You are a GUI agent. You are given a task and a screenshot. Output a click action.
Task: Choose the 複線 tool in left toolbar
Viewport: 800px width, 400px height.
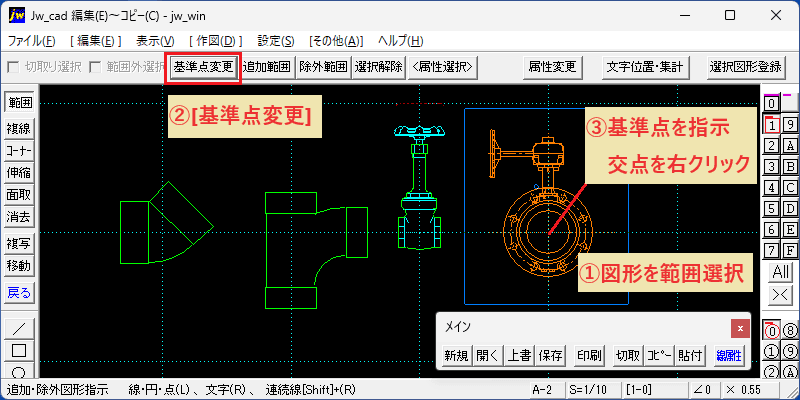point(19,129)
